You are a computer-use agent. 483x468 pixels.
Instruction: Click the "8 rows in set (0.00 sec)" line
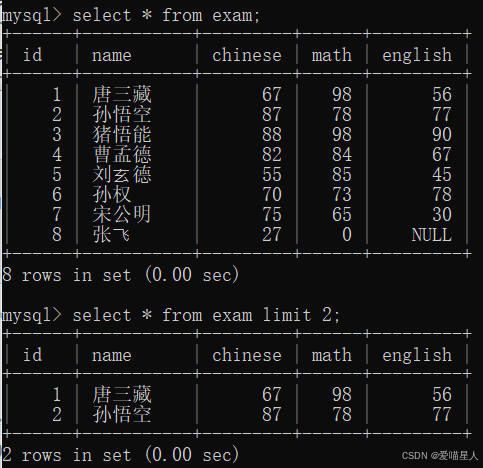click(120, 275)
